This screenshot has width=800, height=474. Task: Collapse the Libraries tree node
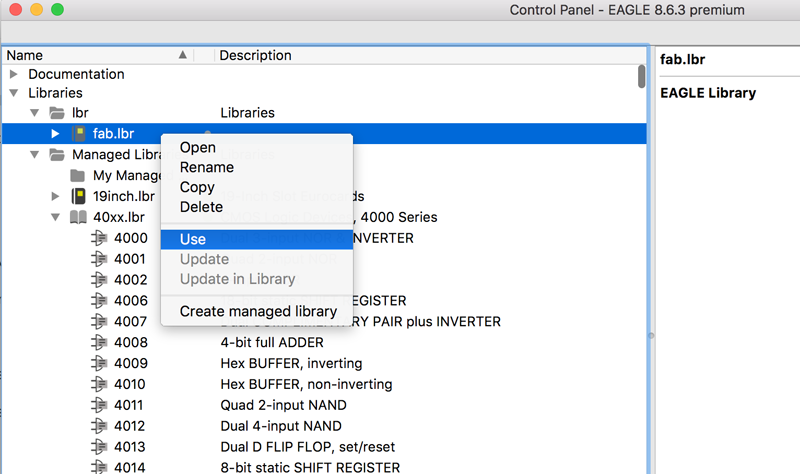[14, 93]
